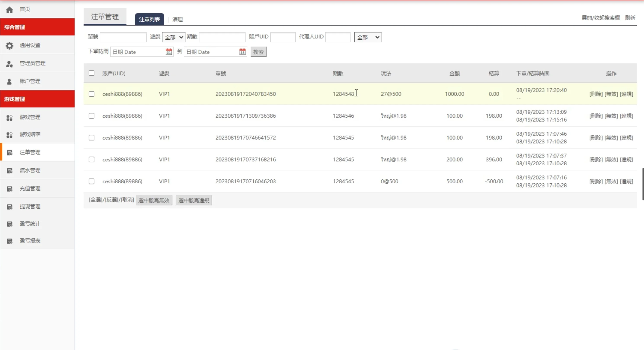Click the gear icon for 通用设置

(10, 45)
